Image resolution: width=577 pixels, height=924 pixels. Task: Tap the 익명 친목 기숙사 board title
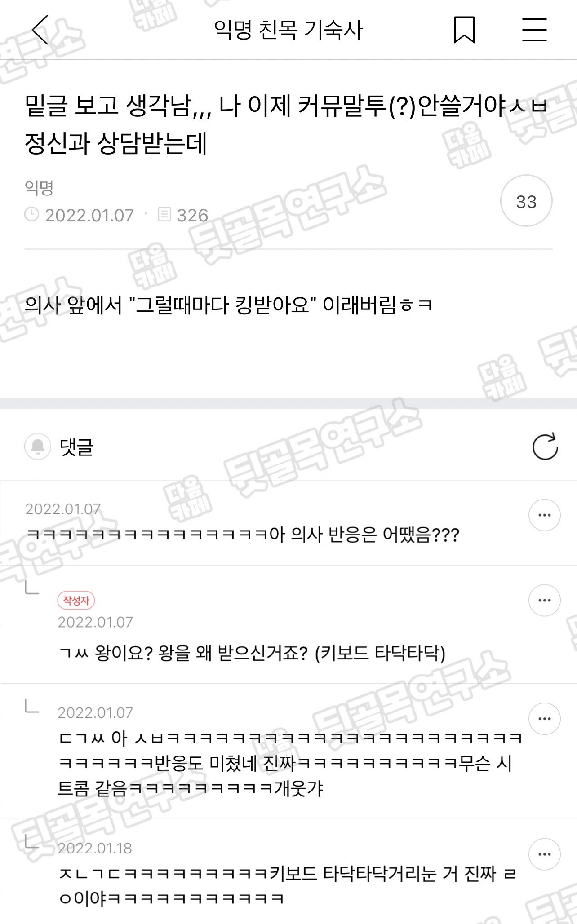(288, 30)
